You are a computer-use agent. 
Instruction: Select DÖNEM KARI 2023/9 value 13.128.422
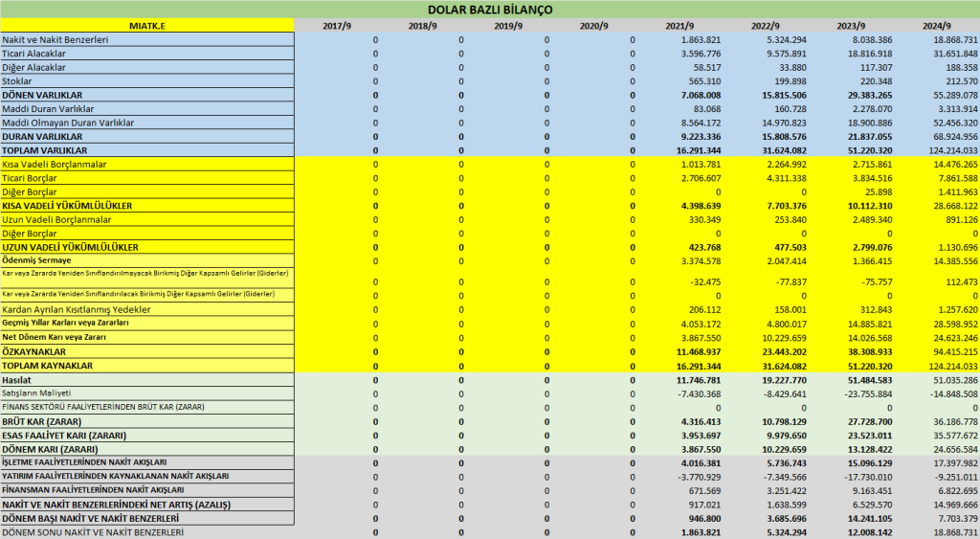(x=870, y=450)
